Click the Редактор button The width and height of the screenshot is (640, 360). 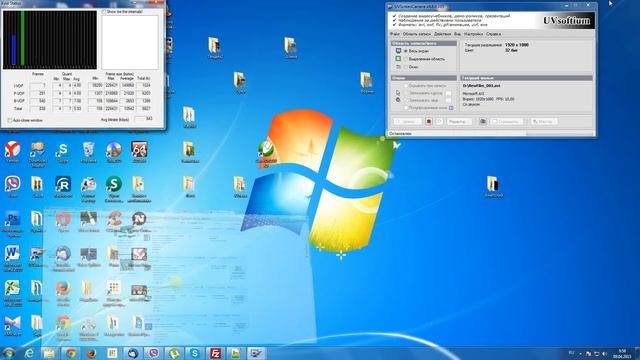[459, 122]
